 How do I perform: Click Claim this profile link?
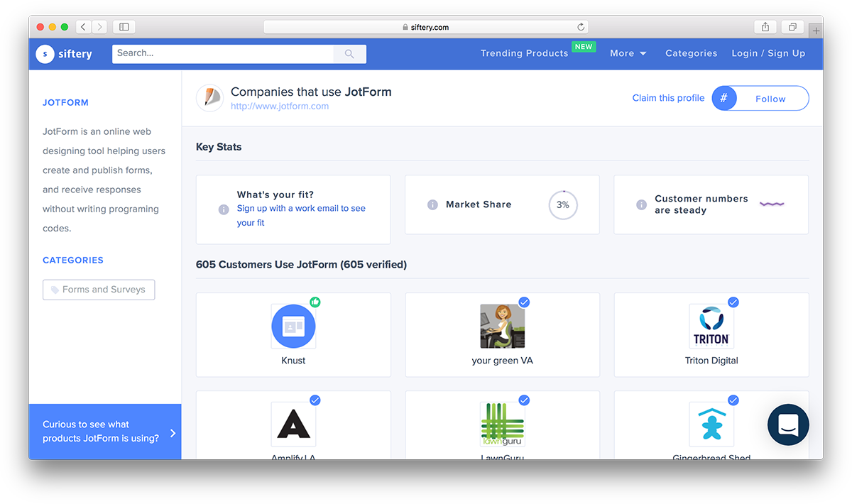pyautogui.click(x=668, y=98)
